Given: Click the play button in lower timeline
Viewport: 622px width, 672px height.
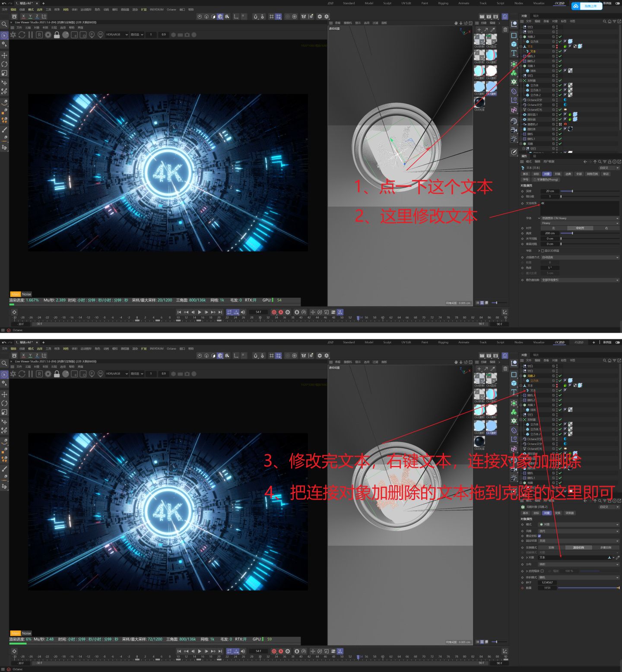Looking at the screenshot, I should [x=200, y=651].
